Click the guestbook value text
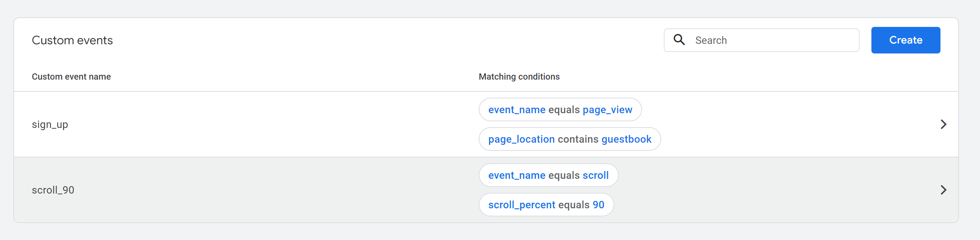The image size is (980, 240). 626,139
